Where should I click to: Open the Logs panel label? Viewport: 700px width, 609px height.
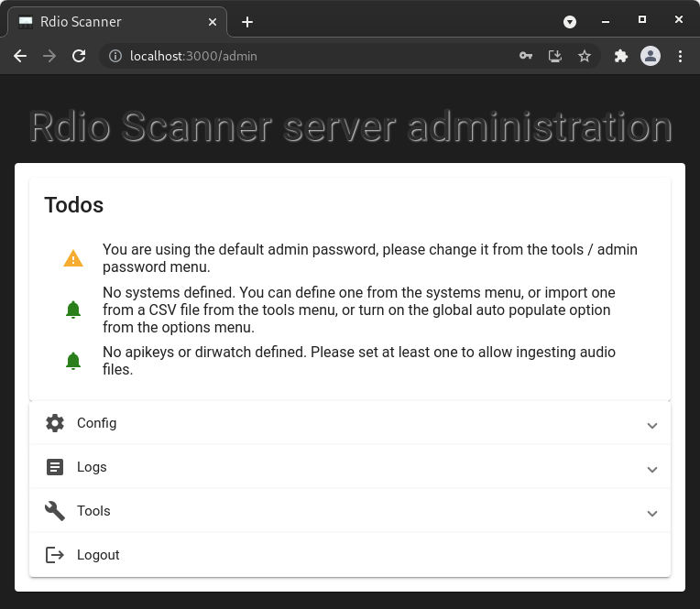[x=92, y=467]
